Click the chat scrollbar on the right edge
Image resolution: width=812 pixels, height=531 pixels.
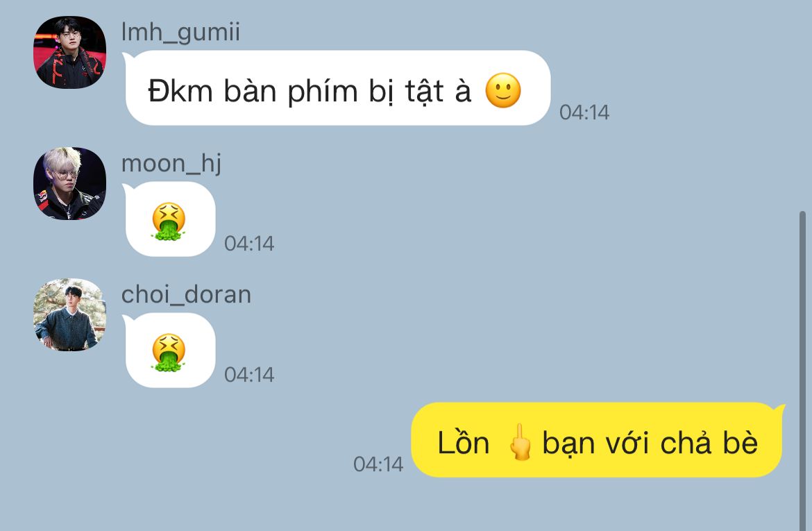(x=803, y=371)
